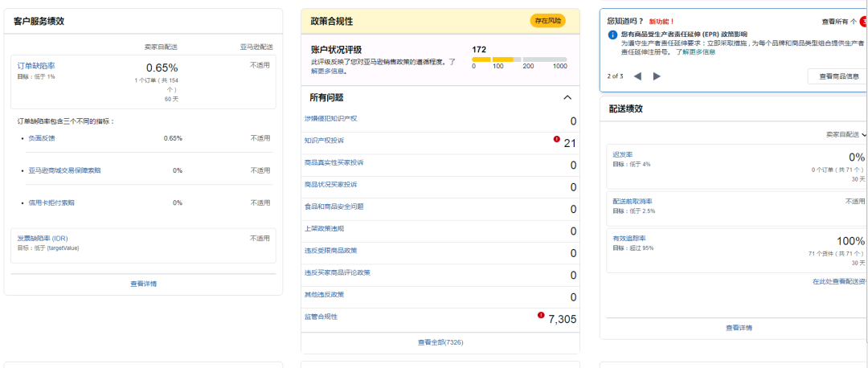Open 知识产权投诉 issue row
Image resolution: width=868 pixels, height=368 pixels.
[x=440, y=143]
